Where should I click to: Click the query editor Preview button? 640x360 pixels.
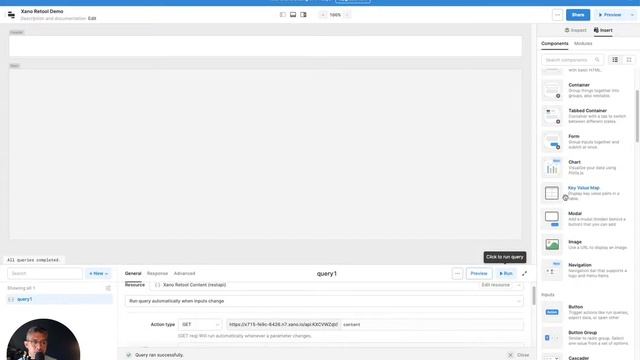[479, 273]
